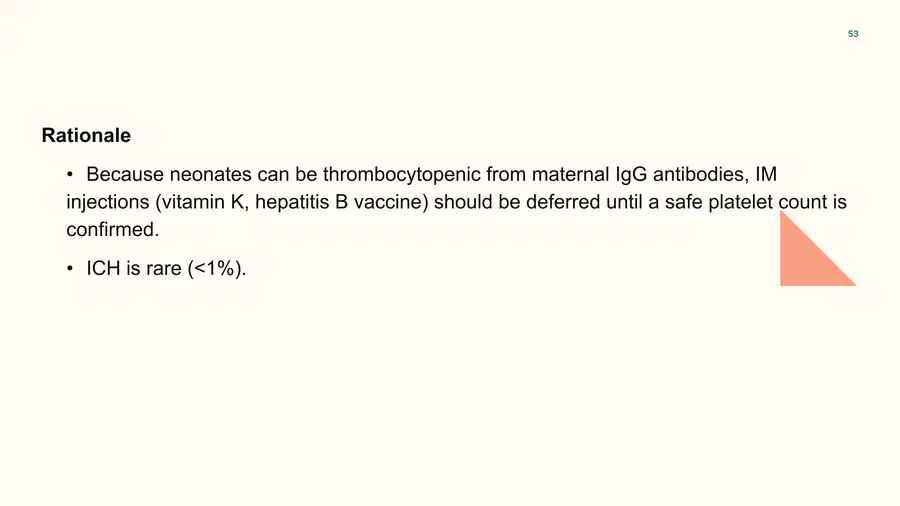This screenshot has width=900, height=506.
Task: Click the text ICH is rare
Action: (134, 268)
